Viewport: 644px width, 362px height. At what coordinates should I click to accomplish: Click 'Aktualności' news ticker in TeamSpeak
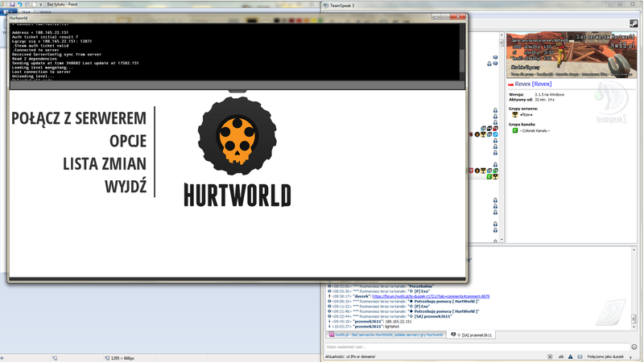pyautogui.click(x=350, y=356)
